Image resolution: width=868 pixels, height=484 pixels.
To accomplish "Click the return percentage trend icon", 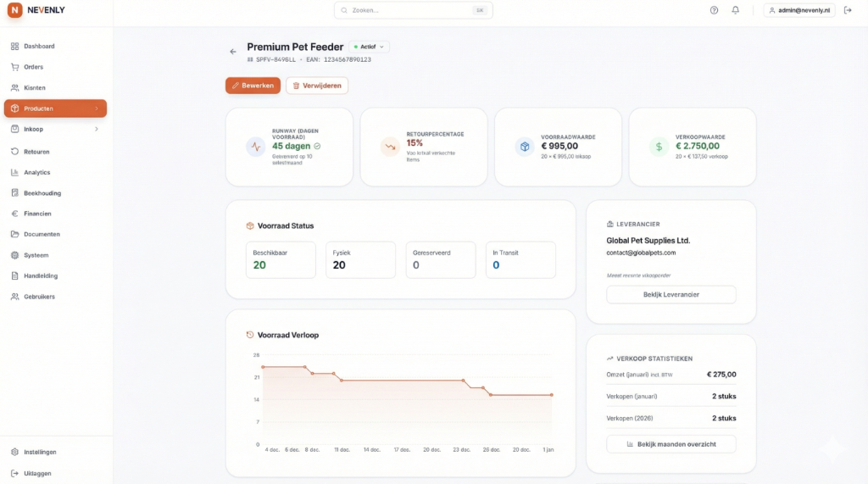I will [x=390, y=147].
